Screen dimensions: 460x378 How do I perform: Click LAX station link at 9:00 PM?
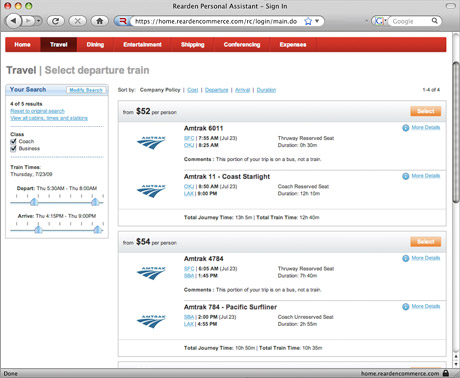click(189, 194)
